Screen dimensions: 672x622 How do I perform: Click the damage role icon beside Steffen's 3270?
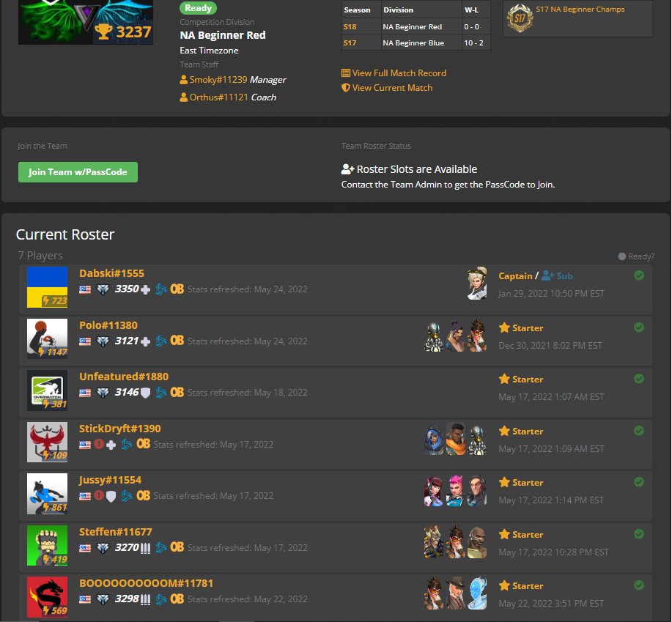[145, 548]
